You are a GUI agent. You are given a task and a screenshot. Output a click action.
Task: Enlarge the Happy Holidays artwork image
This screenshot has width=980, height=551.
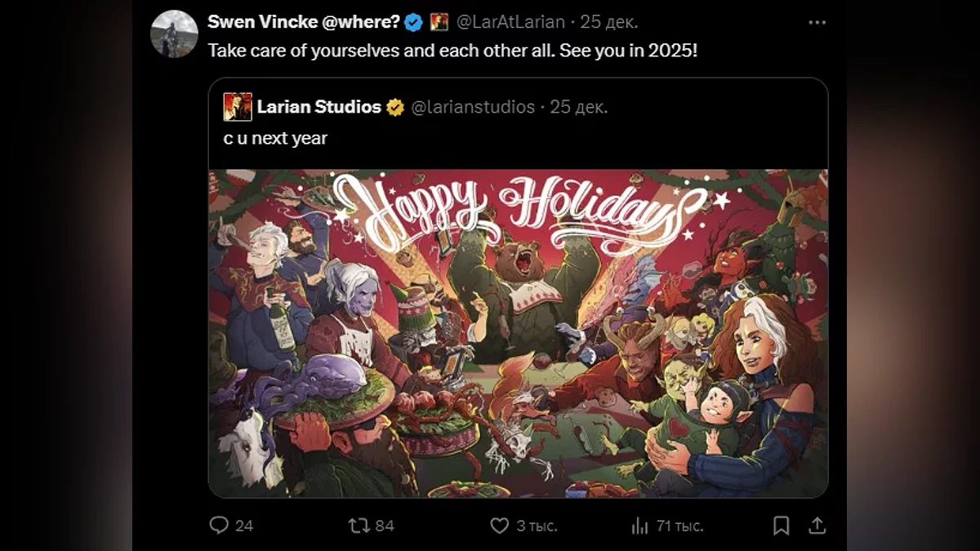[x=518, y=333]
